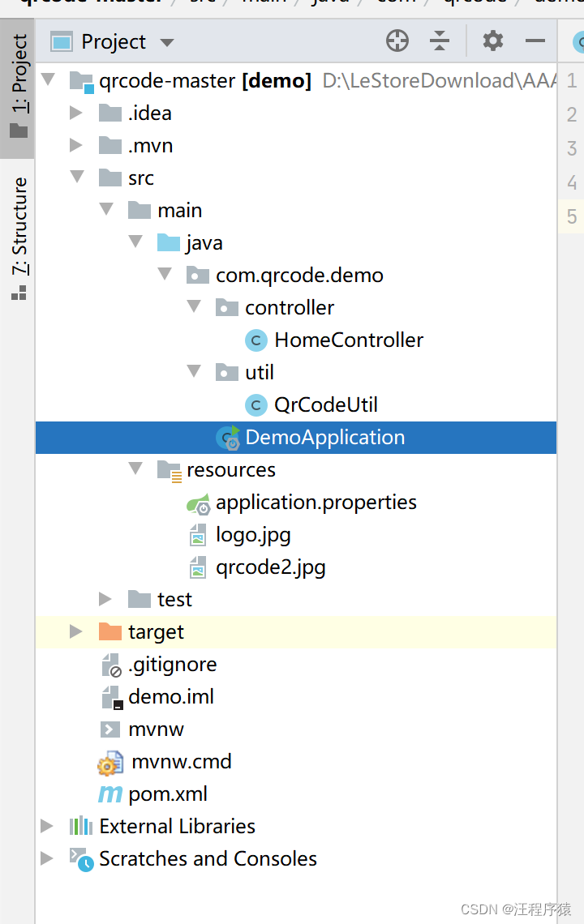The height and width of the screenshot is (924, 584).
Task: Click highlighted gutter line number 5
Action: point(572,216)
